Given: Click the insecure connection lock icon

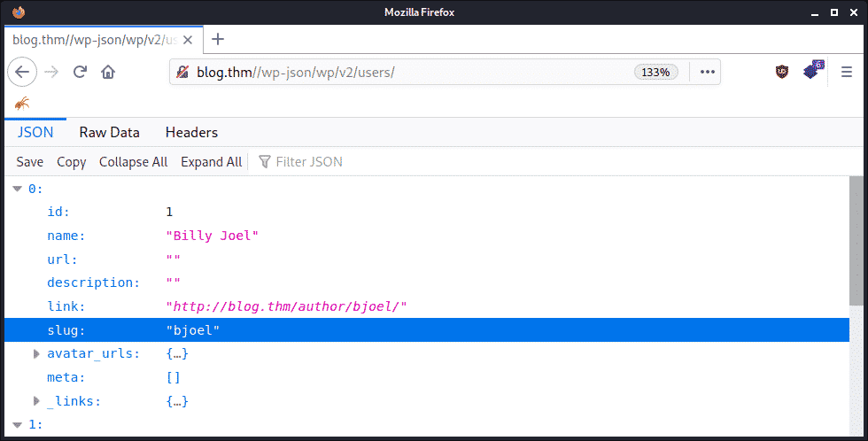Looking at the screenshot, I should click(x=182, y=72).
